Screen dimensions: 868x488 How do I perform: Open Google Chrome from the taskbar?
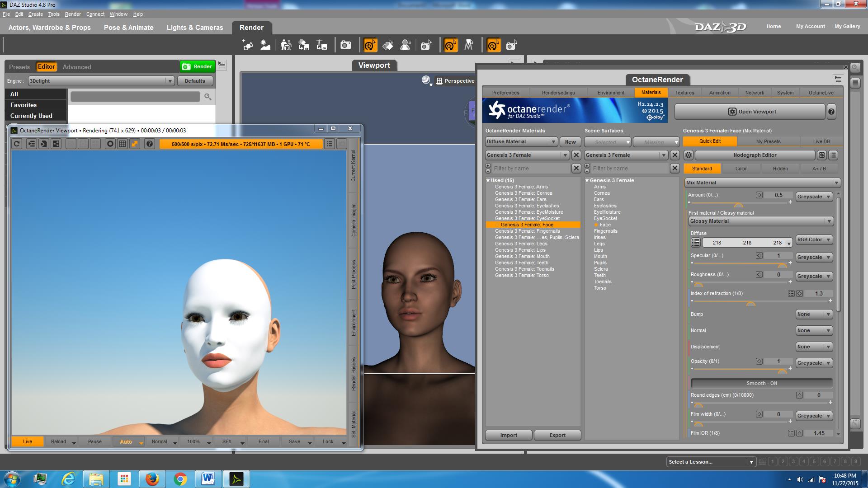[x=180, y=479]
